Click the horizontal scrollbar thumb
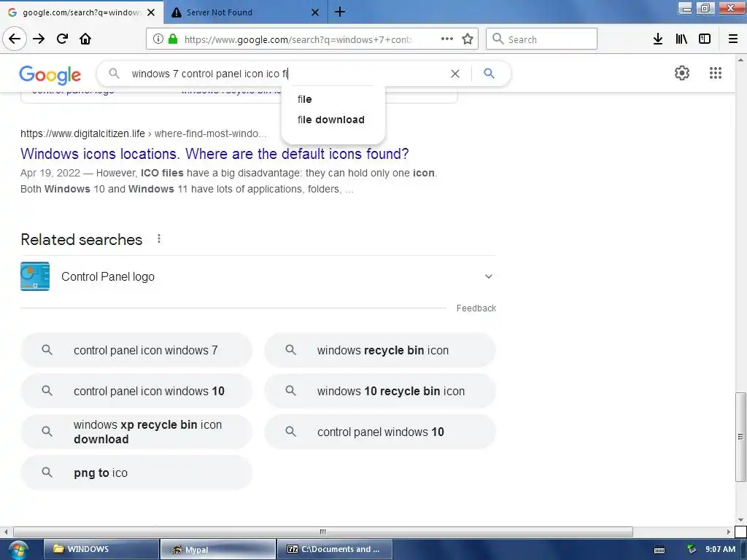Image resolution: width=747 pixels, height=560 pixels. (322, 532)
